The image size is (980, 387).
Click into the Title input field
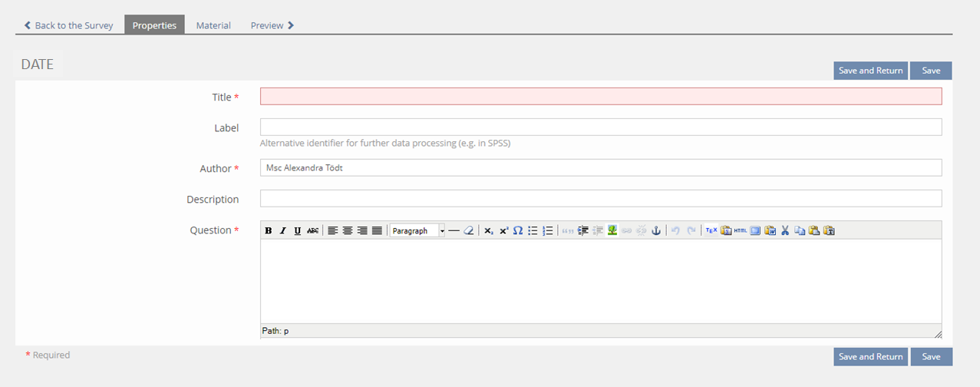point(600,96)
